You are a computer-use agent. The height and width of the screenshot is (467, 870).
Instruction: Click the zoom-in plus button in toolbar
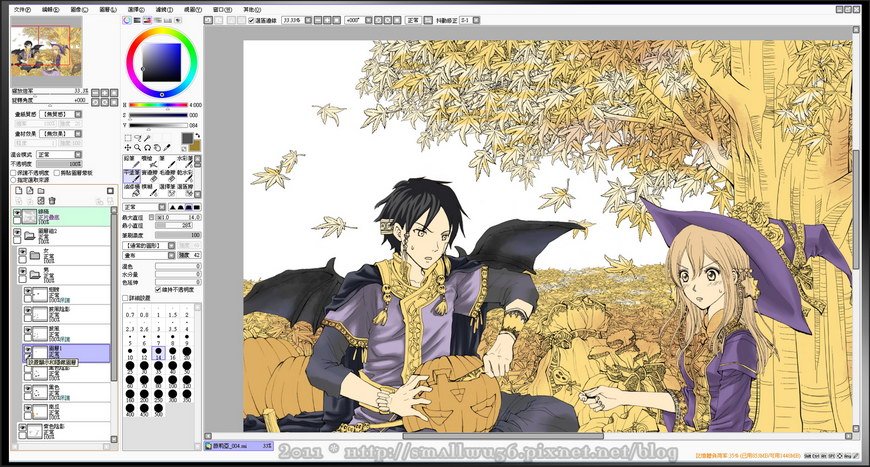tap(327, 20)
